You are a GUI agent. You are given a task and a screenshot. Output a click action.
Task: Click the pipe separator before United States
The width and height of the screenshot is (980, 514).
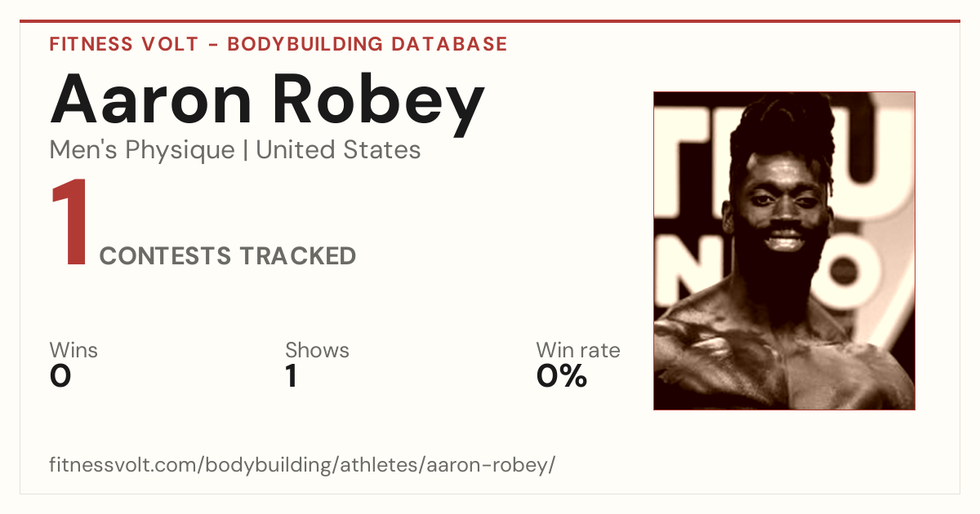coord(245,150)
